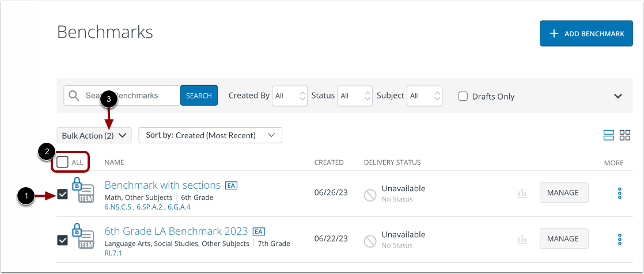This screenshot has height=274, width=644.
Task: Click the blue Search button
Action: point(199,96)
